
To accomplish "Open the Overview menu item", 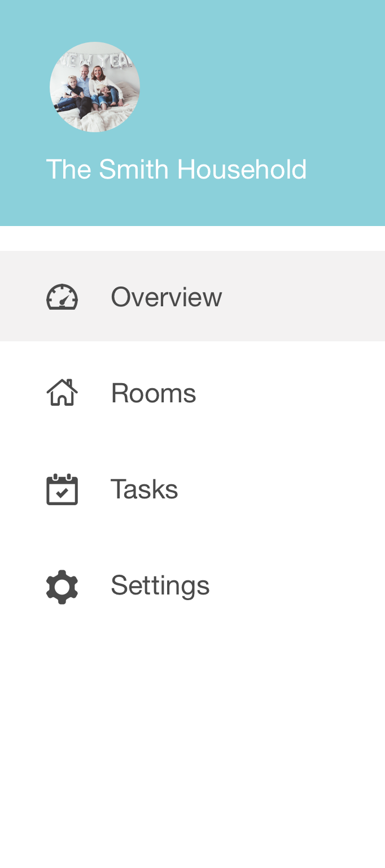I will [193, 296].
